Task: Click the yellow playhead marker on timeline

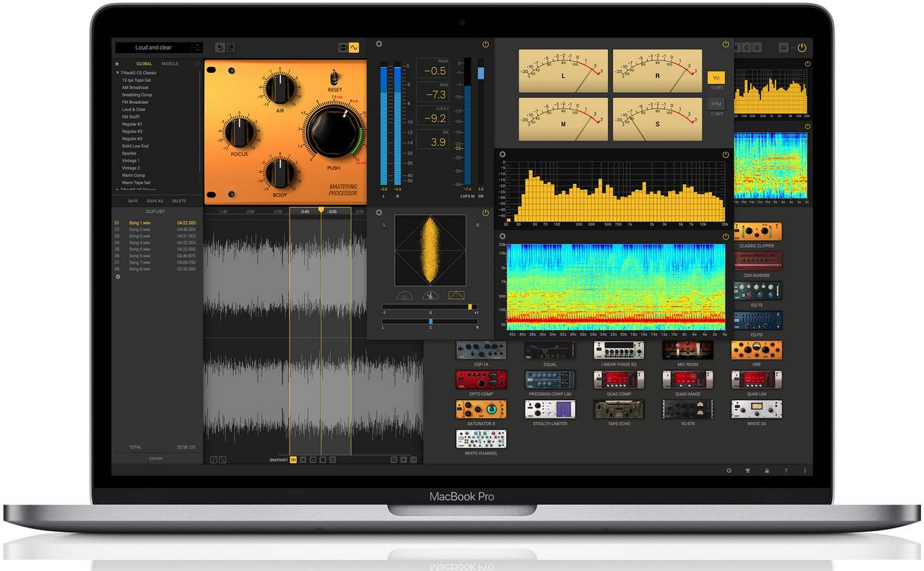Action: (x=321, y=211)
